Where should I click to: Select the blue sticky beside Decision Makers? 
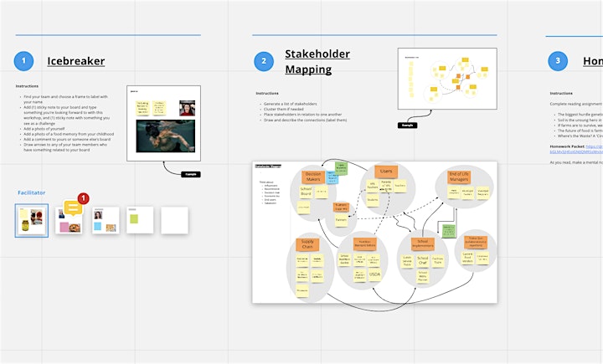[x=332, y=177]
